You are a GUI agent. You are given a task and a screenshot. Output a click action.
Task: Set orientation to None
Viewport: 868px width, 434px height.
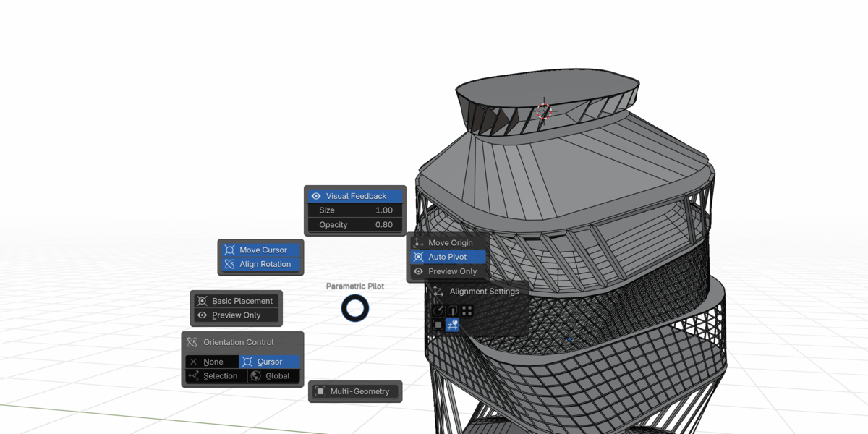point(213,362)
